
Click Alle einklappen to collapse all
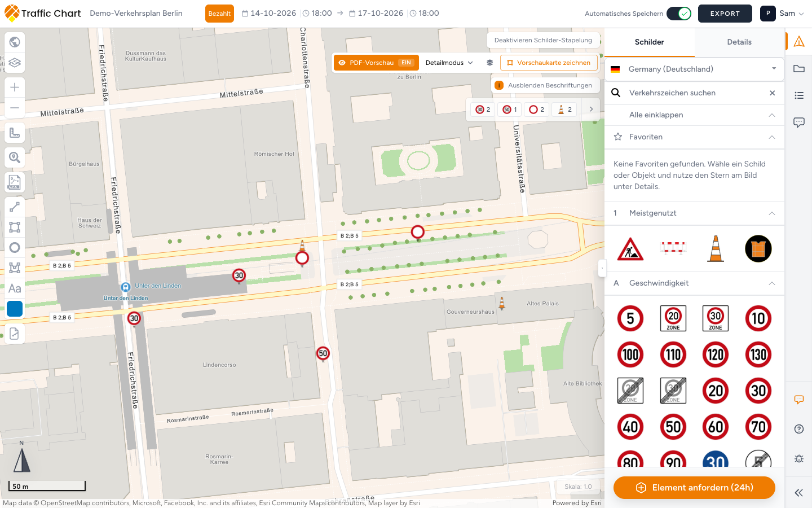[x=695, y=115]
